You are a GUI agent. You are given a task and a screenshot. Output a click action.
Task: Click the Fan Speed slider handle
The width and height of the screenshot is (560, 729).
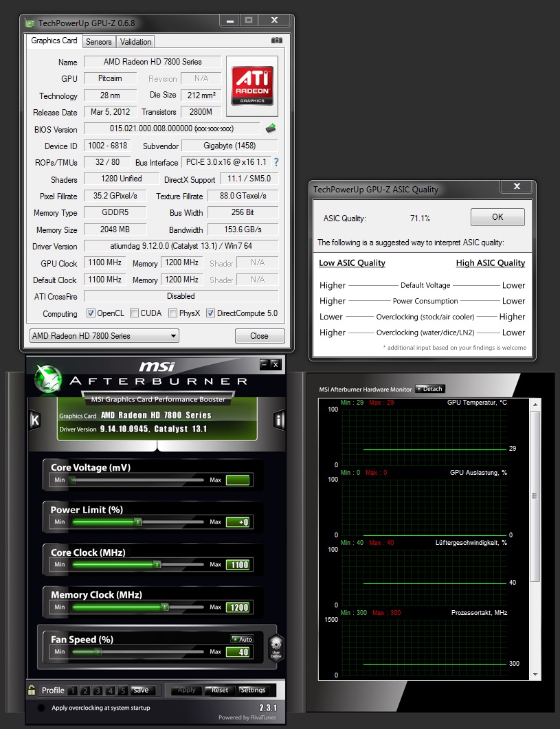click(98, 651)
